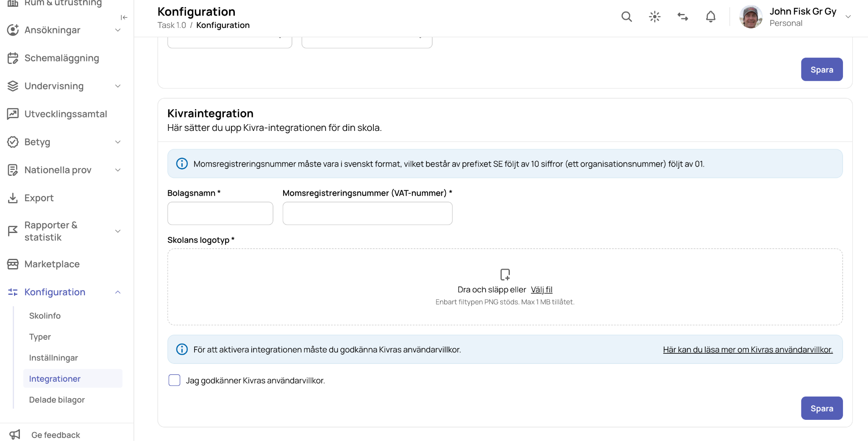Click the file upload icon in logotype area

(x=505, y=275)
